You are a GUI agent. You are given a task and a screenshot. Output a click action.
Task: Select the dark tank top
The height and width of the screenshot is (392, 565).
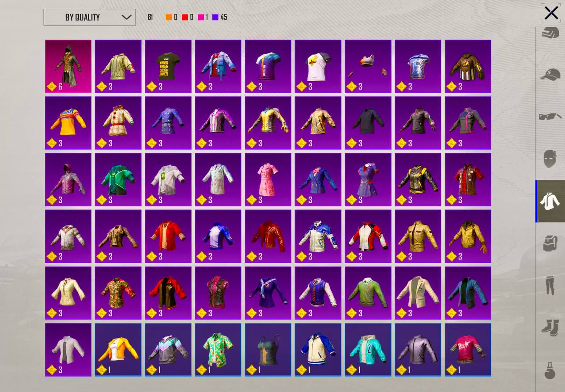click(x=268, y=350)
